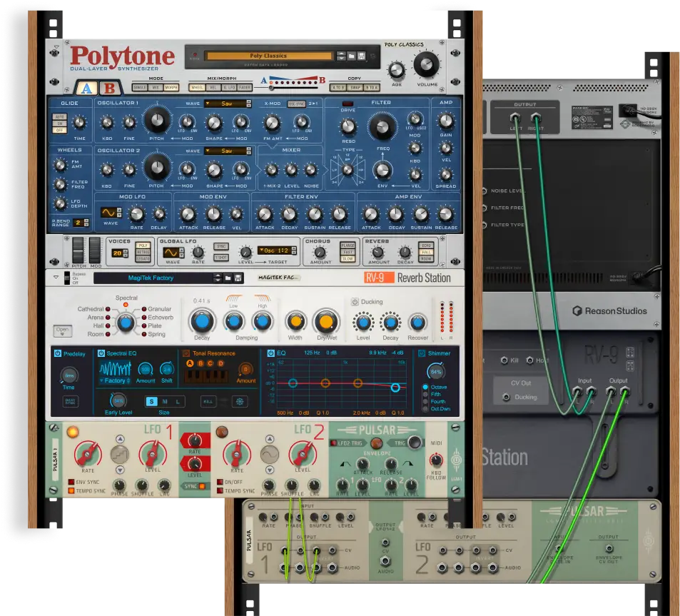The image size is (680, 616).
Task: Step P.Bend Range value spinner
Action: (x=86, y=223)
